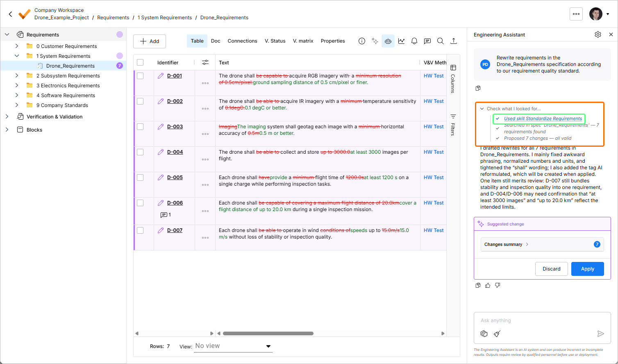Click the thumbs up feedback icon
The height and width of the screenshot is (364, 618).
point(488,285)
